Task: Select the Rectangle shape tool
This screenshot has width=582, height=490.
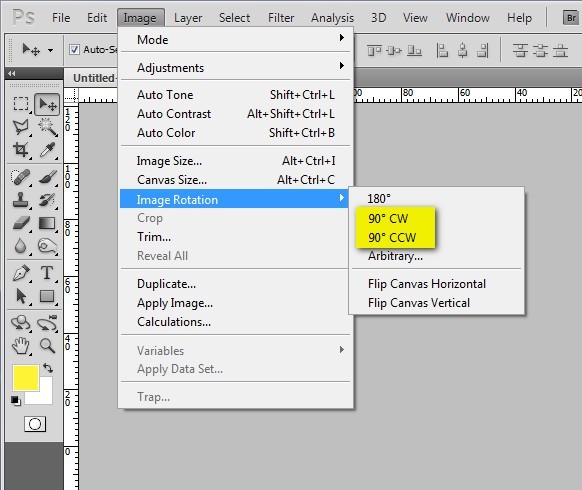Action: coord(47,296)
